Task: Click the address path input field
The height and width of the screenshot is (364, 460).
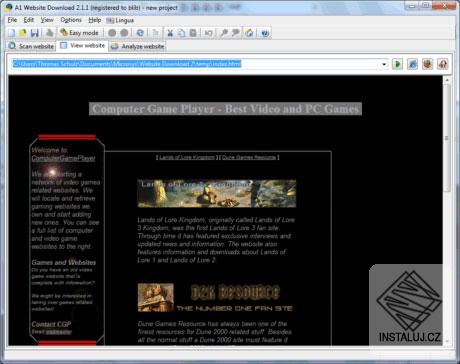Action: [196, 64]
